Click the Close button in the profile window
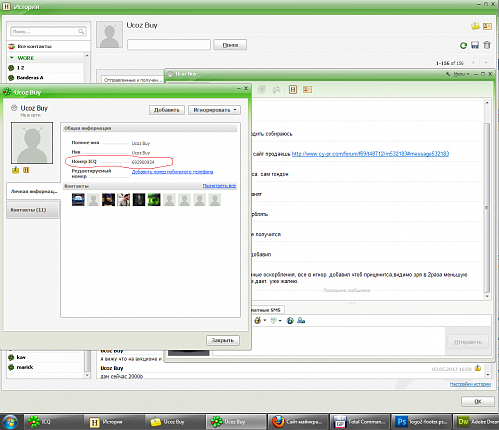This screenshot has height=430, width=499. tap(223, 340)
